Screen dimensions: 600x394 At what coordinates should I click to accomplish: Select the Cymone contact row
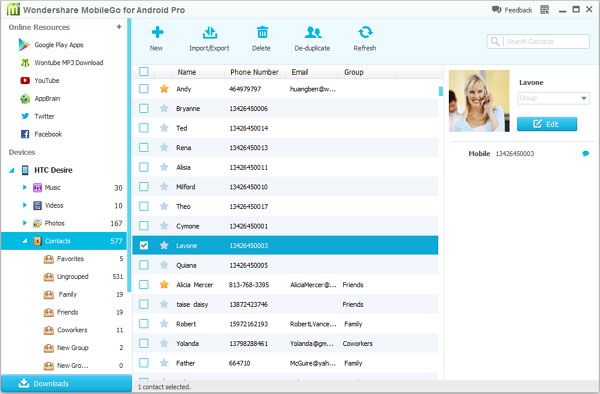[x=285, y=226]
